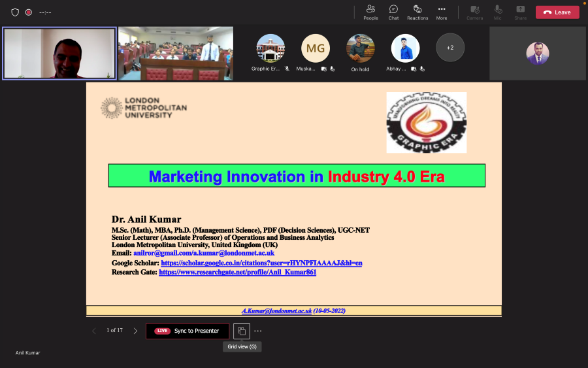588x368 pixels.
Task: Click Abhay camera-off icon
Action: pos(414,69)
